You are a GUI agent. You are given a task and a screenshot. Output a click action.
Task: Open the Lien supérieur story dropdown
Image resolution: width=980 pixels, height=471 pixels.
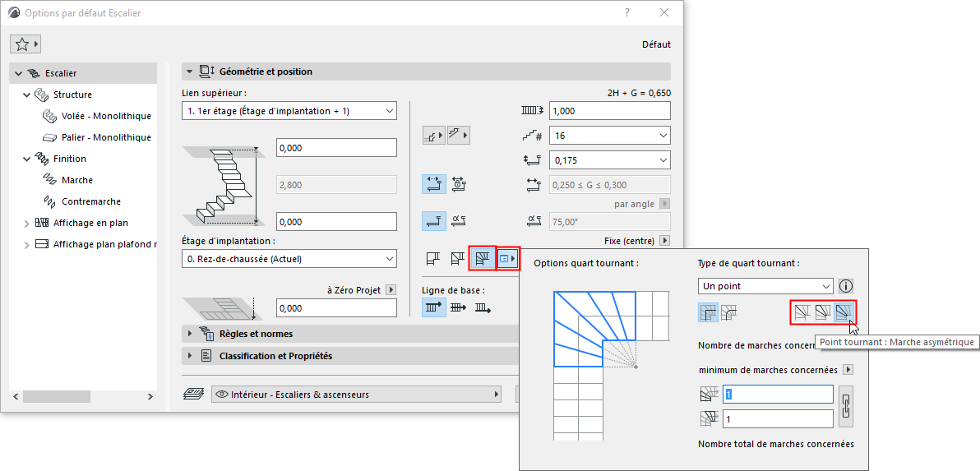(x=289, y=111)
